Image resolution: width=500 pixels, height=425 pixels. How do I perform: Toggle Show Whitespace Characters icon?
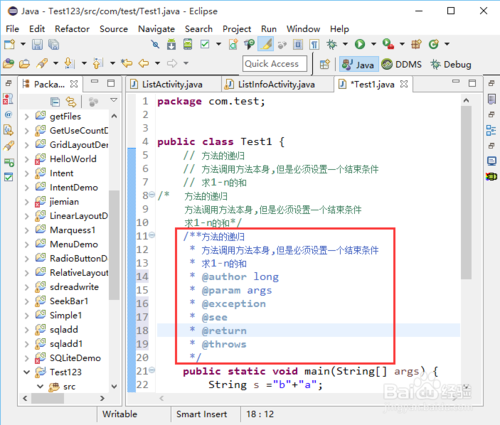(314, 44)
